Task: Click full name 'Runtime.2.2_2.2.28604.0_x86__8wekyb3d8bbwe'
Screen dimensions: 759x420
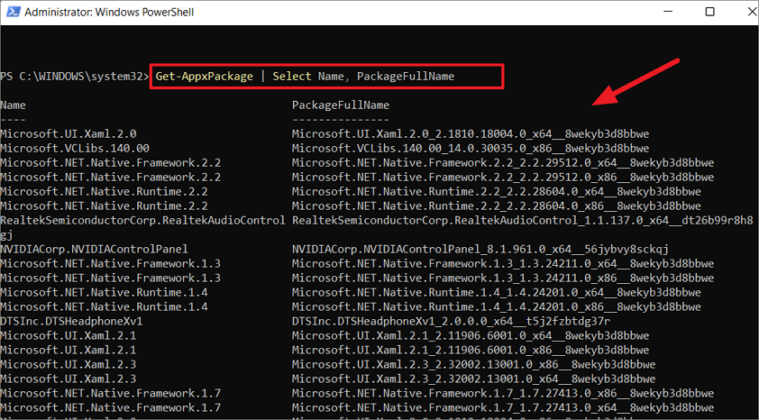Action: tap(497, 206)
